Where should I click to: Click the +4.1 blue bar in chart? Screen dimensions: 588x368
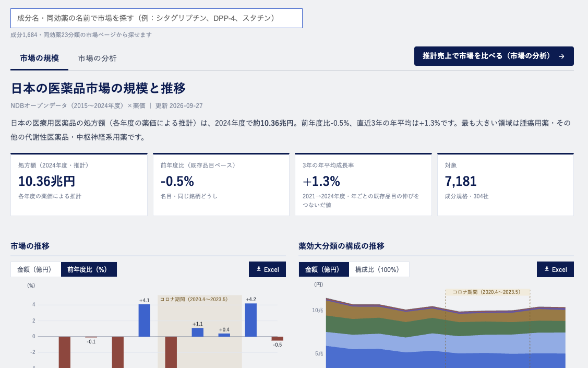pos(145,320)
